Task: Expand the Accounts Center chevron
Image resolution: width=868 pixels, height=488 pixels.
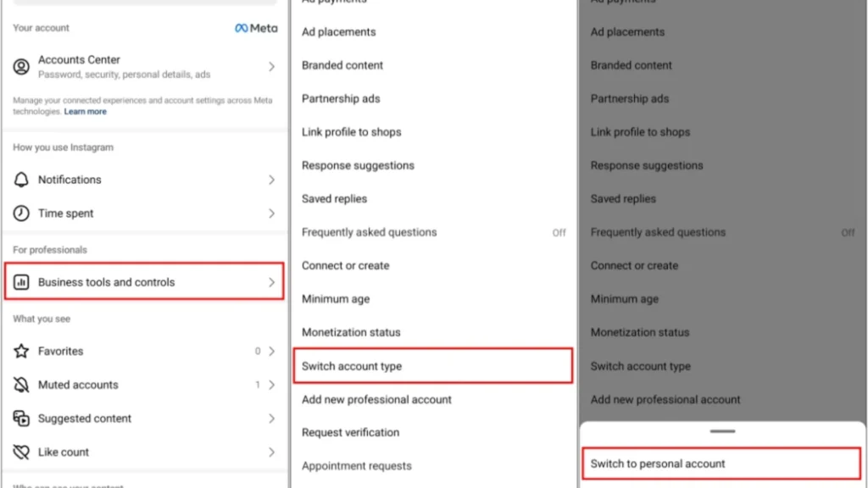Action: (x=271, y=65)
